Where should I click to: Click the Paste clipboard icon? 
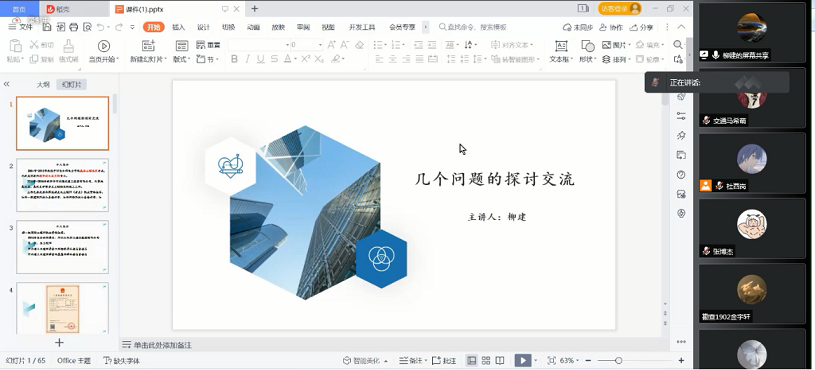pyautogui.click(x=15, y=46)
